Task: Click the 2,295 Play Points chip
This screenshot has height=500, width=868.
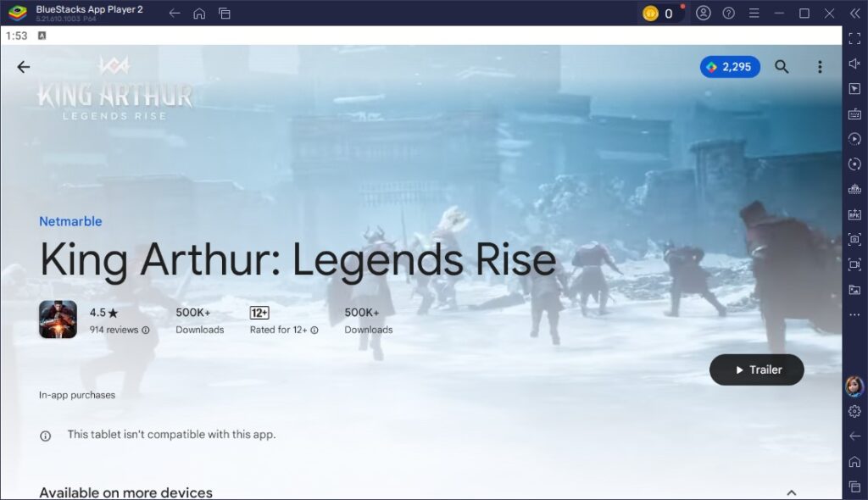Action: (729, 66)
